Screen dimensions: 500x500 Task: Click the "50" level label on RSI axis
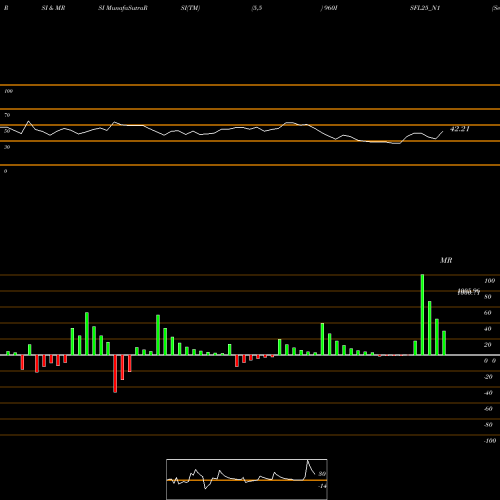7,131
